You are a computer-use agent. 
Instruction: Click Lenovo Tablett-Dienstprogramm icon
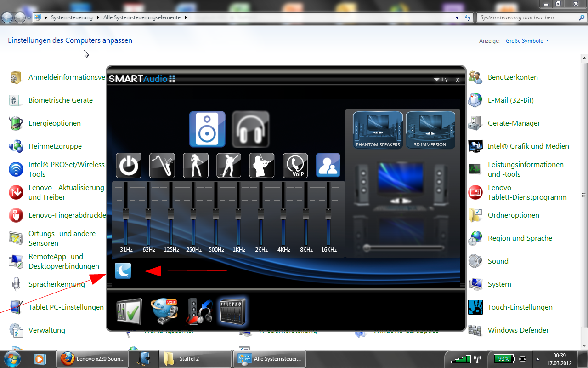pyautogui.click(x=475, y=192)
